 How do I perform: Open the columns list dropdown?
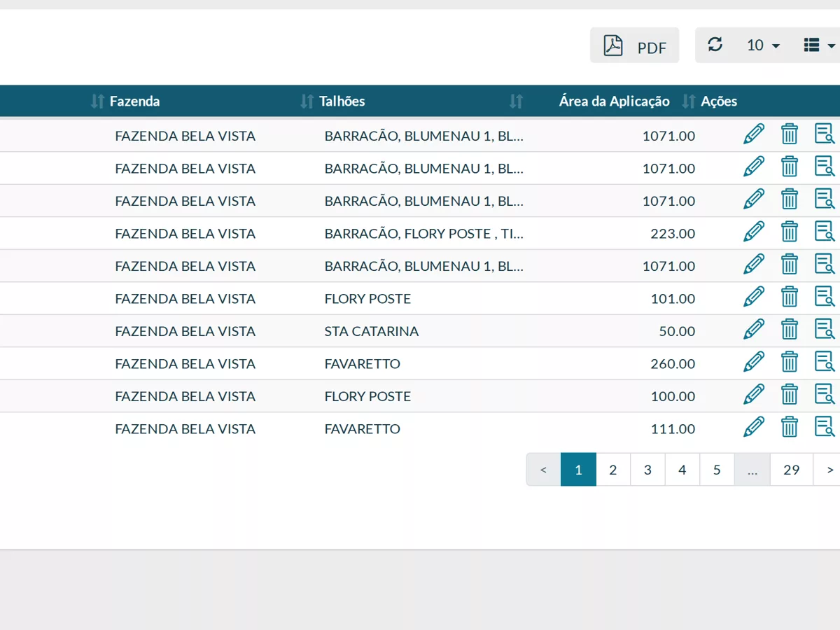click(819, 45)
